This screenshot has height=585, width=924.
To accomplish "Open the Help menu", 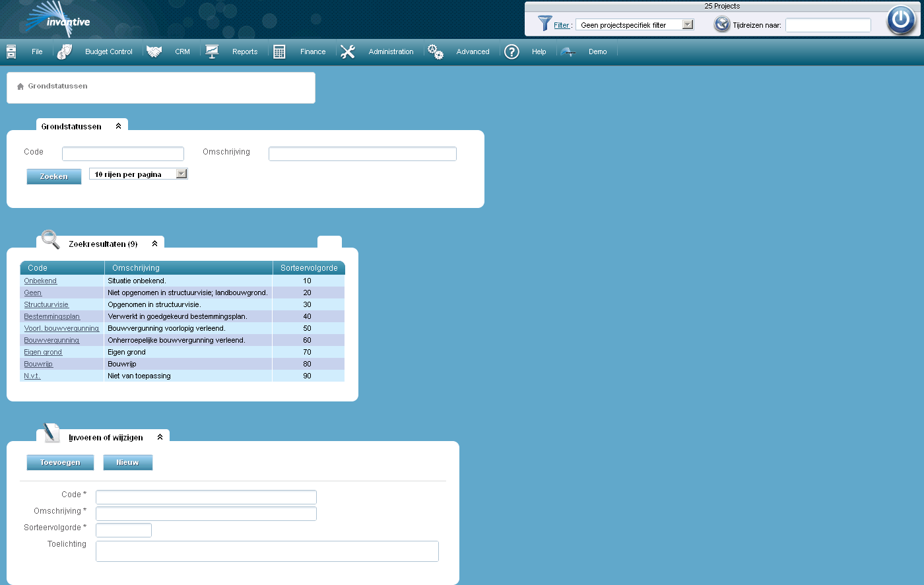I will 539,52.
